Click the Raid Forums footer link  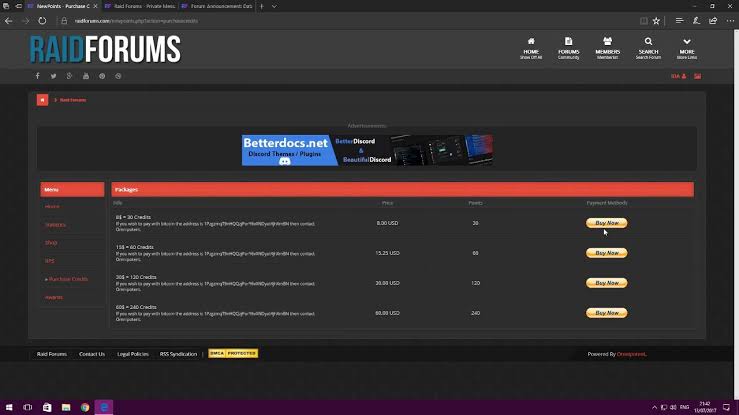pyautogui.click(x=52, y=354)
